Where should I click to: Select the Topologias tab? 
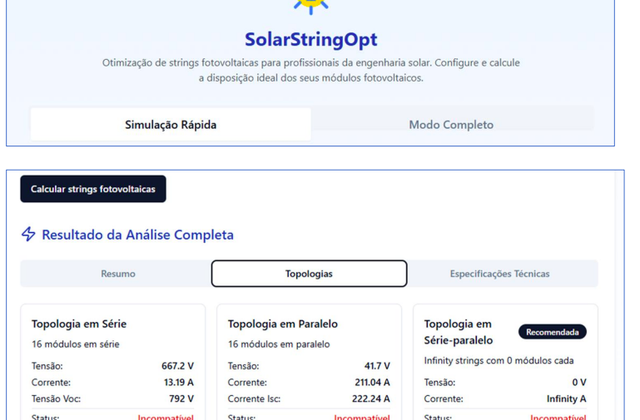click(309, 273)
